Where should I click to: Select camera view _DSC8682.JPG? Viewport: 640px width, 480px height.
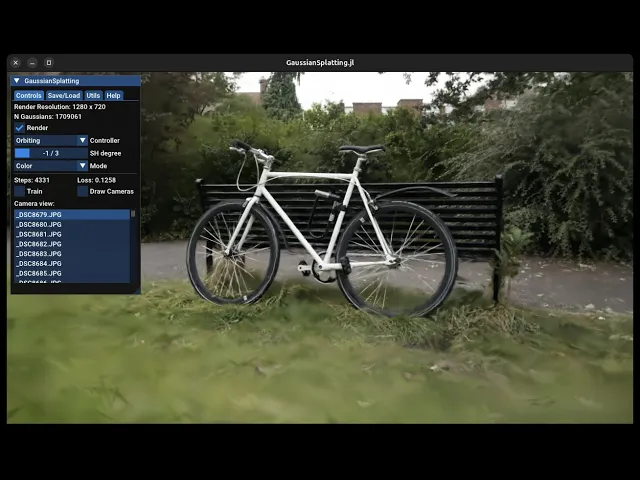tap(72, 244)
